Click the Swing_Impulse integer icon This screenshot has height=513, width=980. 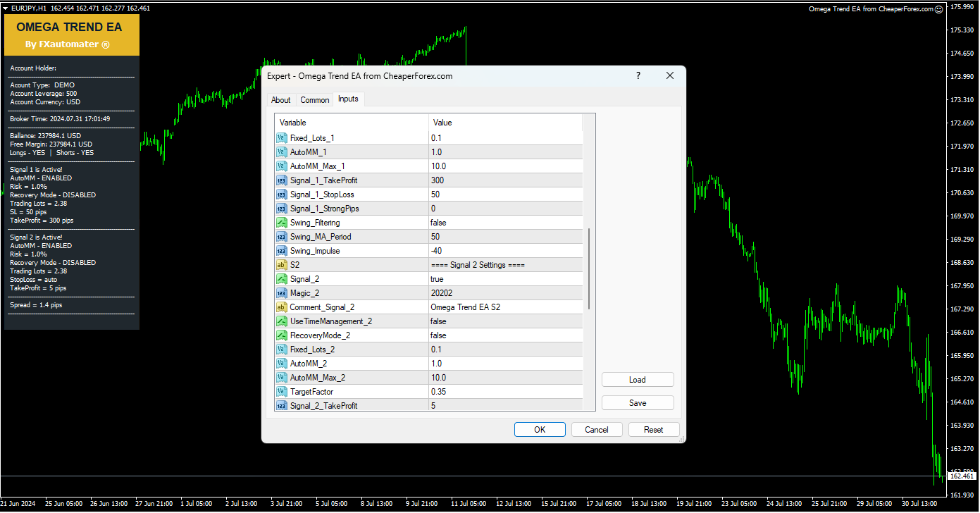pos(281,251)
